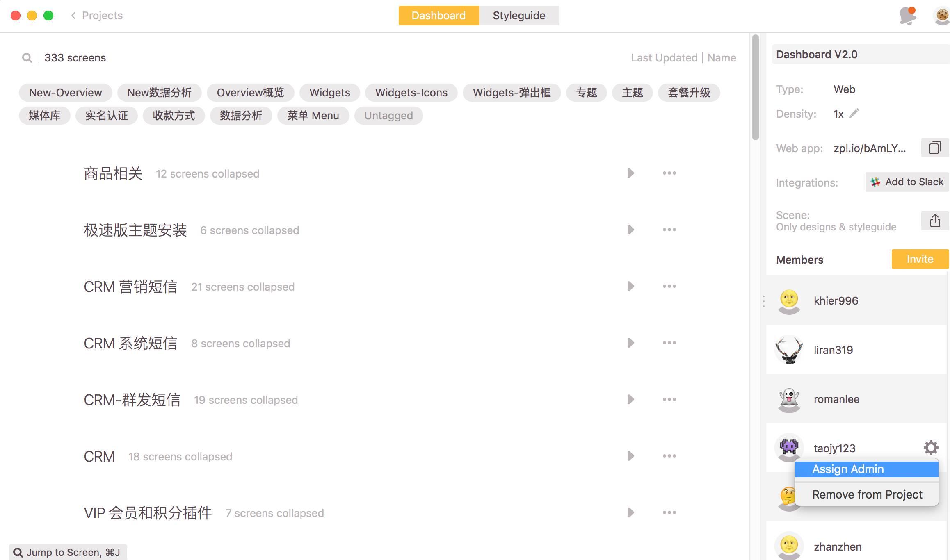Open the ellipsis menu next to CRM-群发短信
950x560 pixels.
pyautogui.click(x=669, y=399)
